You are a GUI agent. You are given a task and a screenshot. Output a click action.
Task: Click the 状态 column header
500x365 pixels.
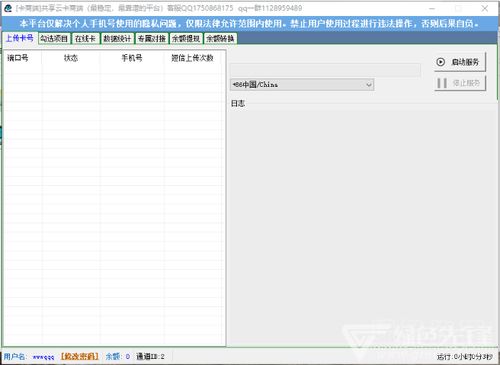tap(71, 58)
